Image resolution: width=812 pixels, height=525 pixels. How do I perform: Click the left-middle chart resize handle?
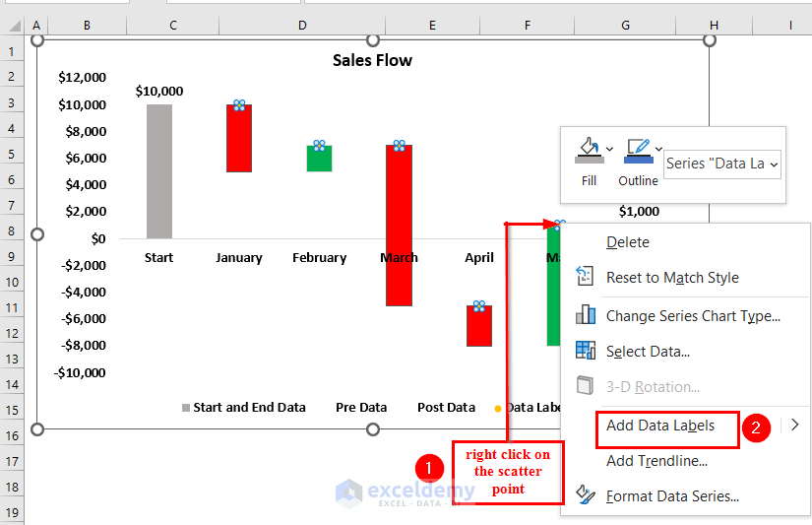(37, 234)
